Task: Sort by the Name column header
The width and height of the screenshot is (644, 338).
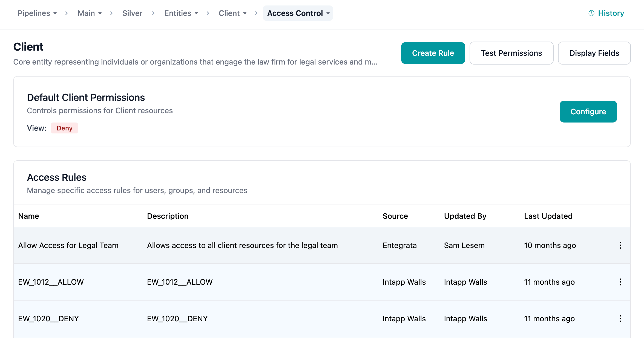Action: click(28, 216)
